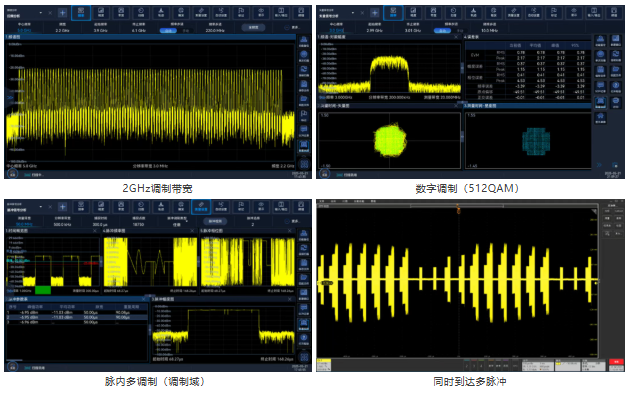The height and width of the screenshot is (393, 628).
Task: Click the question-mark help icon in 512QAM sidebar
Action: (616, 86)
